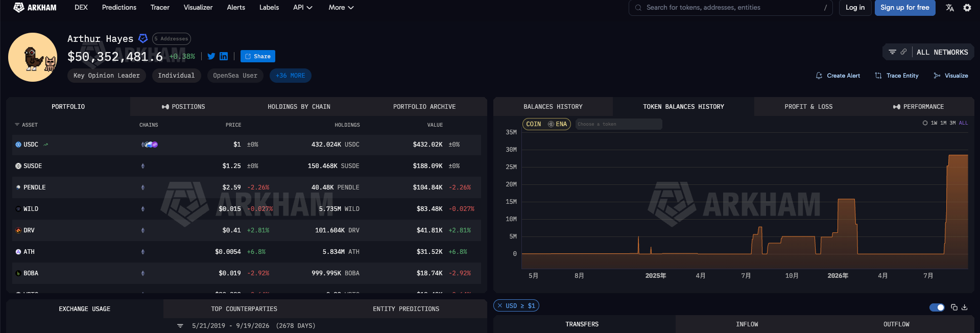The image size is (980, 333).
Task: Click the BOBA token icon
Action: point(18,273)
